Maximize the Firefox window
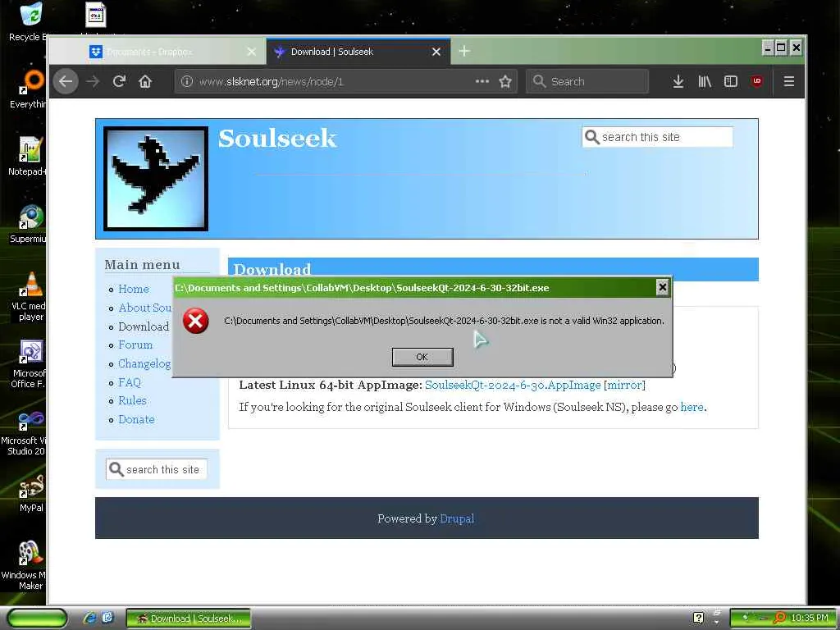Viewport: 840px width, 630px height. pos(781,48)
